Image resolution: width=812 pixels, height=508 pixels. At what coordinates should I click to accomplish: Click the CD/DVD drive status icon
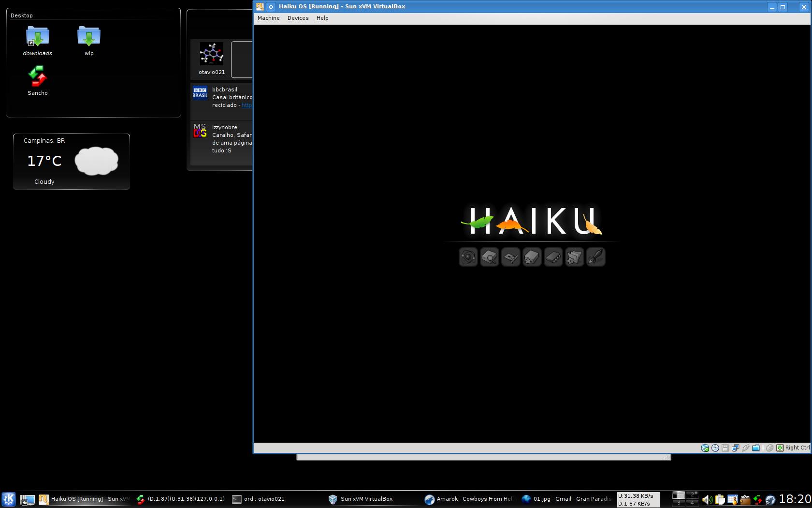coord(715,448)
